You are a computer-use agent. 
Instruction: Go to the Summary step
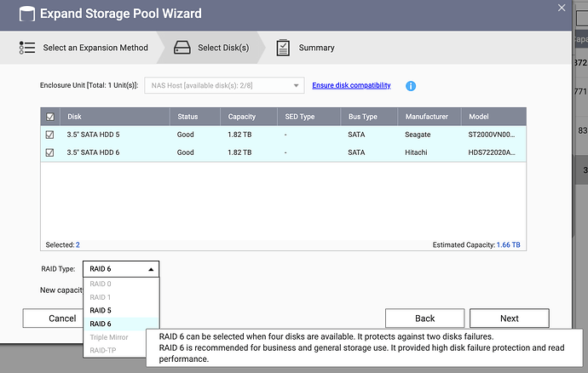click(316, 49)
